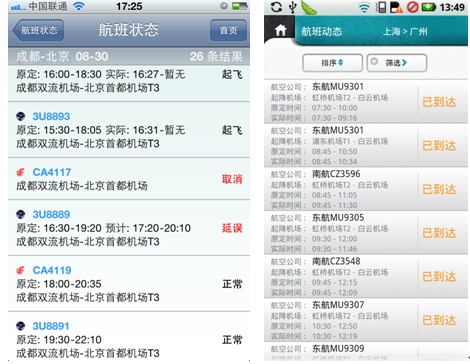470x364 pixels.
Task: Tap the Sichuan Airlines logo beside 3U8889
Action: 21,214
